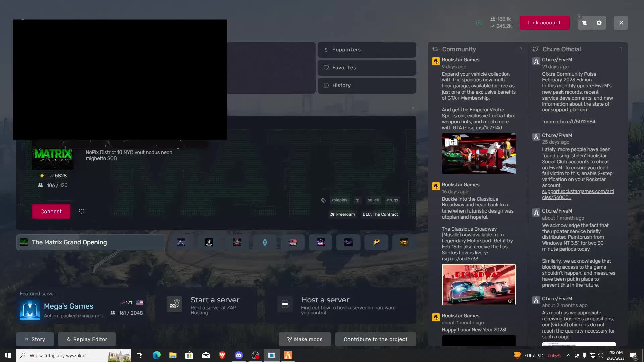The height and width of the screenshot is (362, 644).
Task: Click the roleplay tag filter
Action: (339, 200)
